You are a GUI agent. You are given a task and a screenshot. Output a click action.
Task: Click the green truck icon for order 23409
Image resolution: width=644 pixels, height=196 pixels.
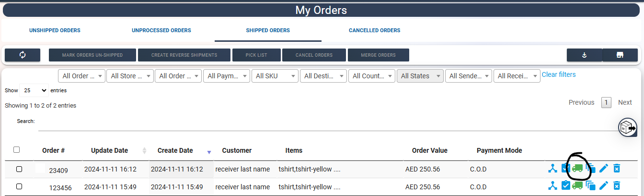click(577, 168)
